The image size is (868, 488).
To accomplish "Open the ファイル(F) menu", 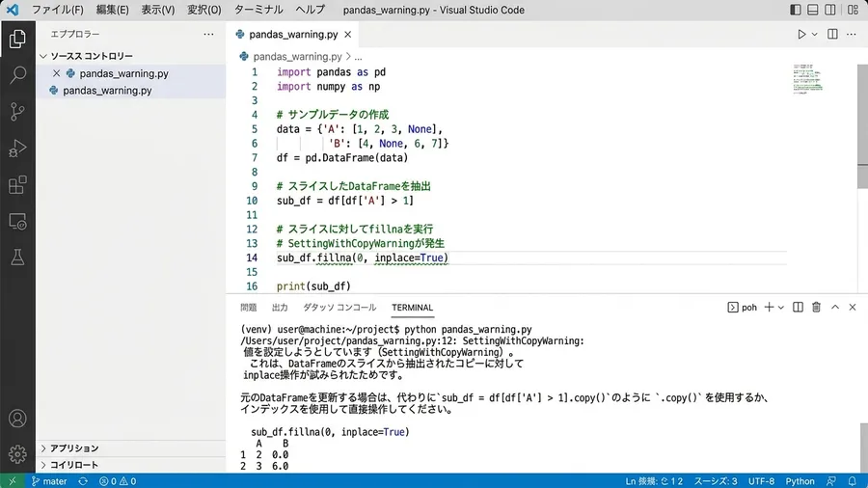I will click(x=58, y=10).
